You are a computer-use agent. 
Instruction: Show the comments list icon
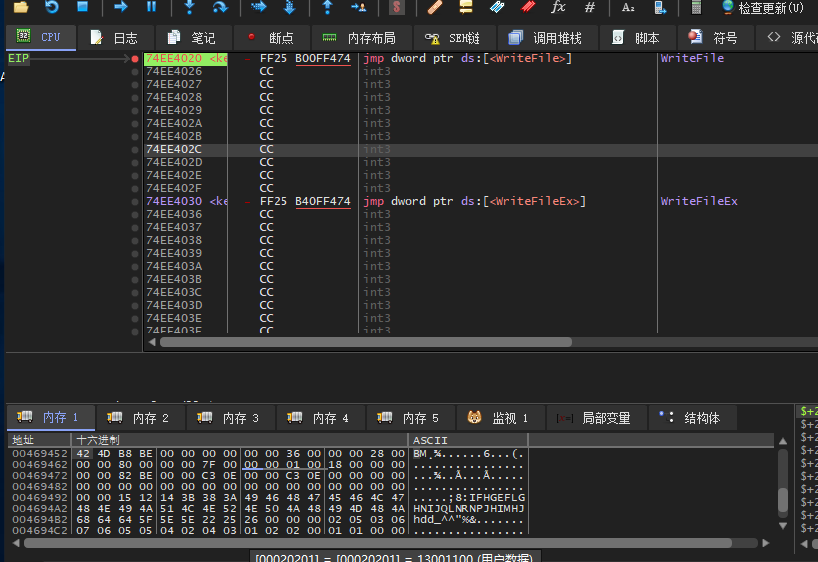coord(466,7)
